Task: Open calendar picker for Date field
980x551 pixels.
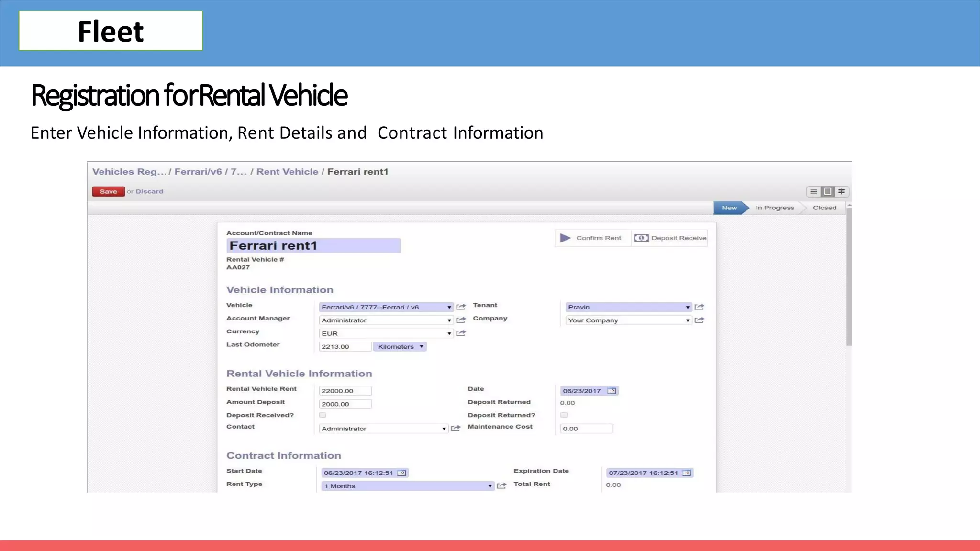Action: (x=611, y=391)
